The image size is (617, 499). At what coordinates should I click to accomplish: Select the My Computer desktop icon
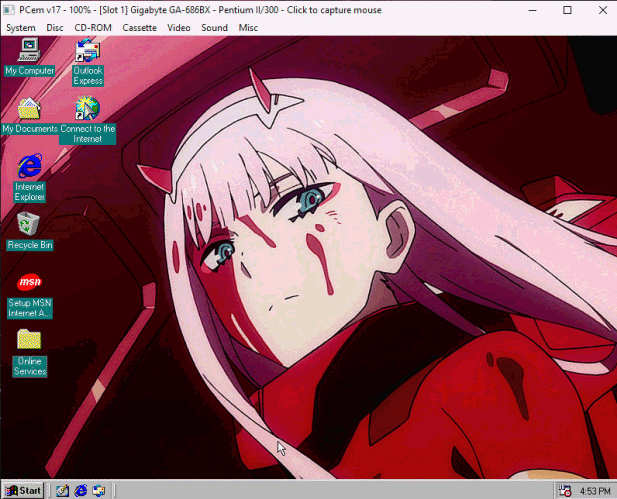pyautogui.click(x=29, y=50)
